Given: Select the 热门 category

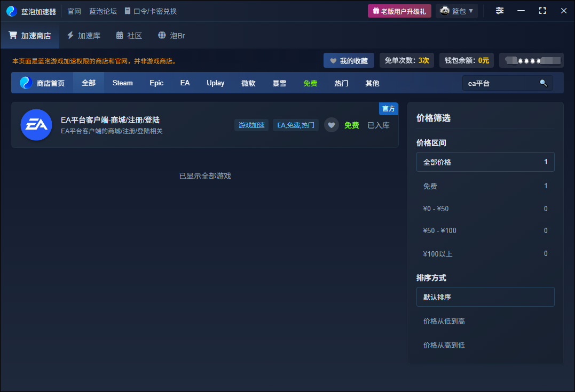Looking at the screenshot, I should [341, 83].
